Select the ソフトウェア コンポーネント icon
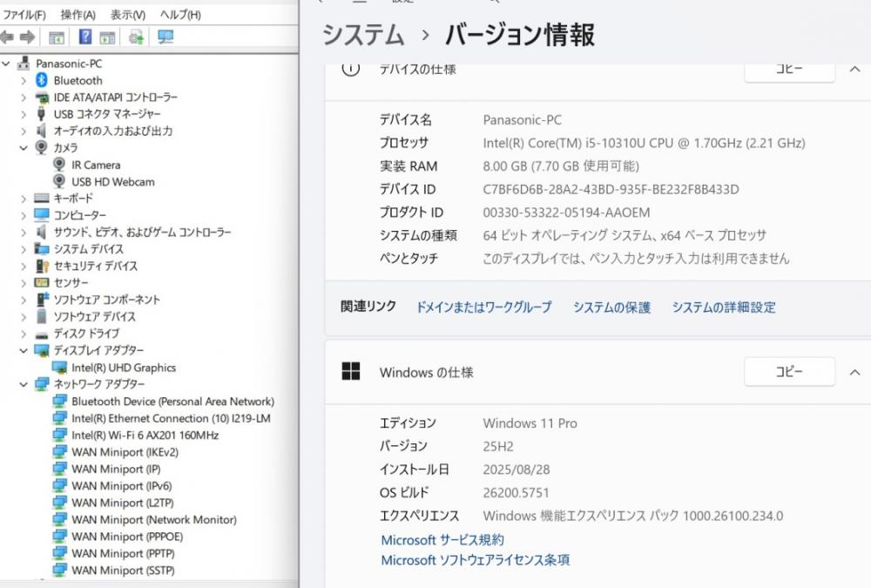Image resolution: width=871 pixels, height=588 pixels. 42,299
